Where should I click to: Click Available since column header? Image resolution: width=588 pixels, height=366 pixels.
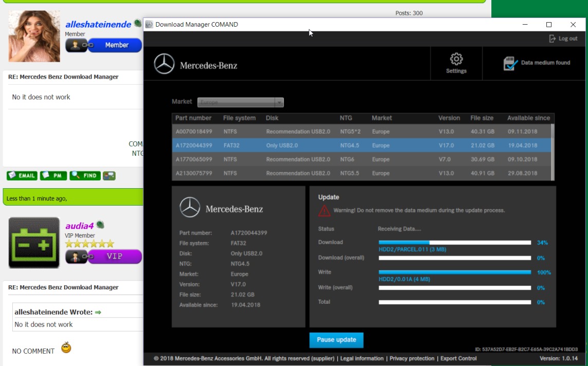tap(528, 118)
